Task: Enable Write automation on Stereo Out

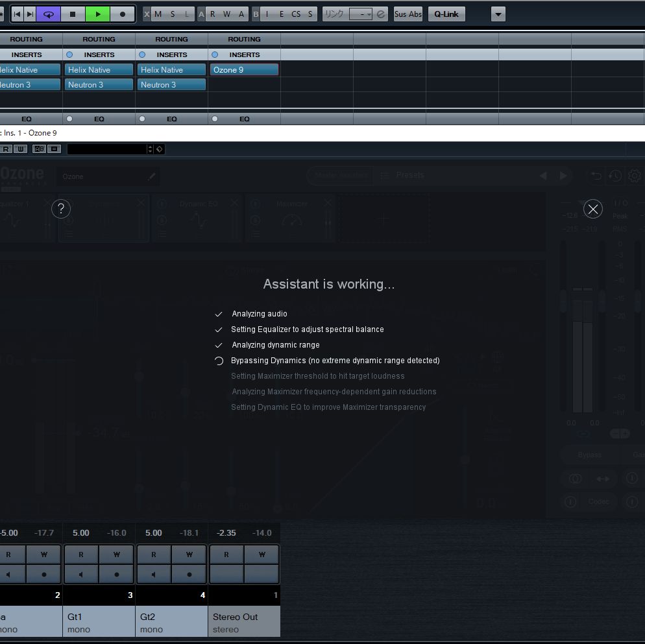Action: [x=262, y=555]
